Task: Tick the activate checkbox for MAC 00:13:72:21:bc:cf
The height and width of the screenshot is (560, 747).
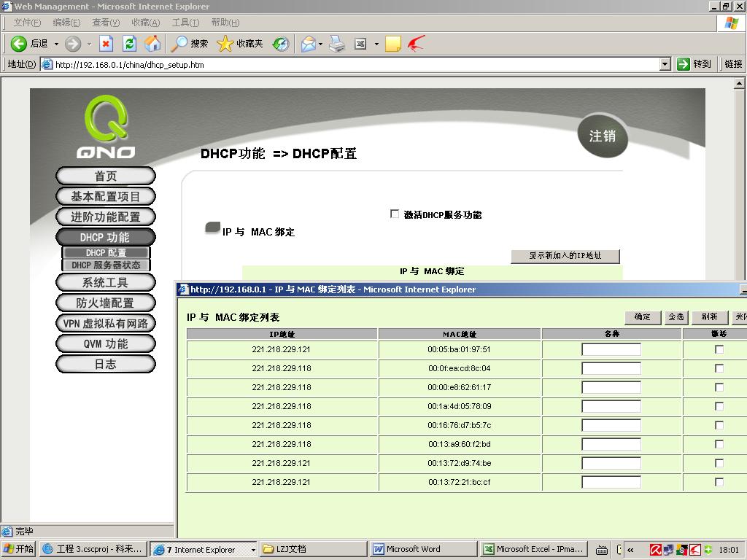Action: click(719, 482)
